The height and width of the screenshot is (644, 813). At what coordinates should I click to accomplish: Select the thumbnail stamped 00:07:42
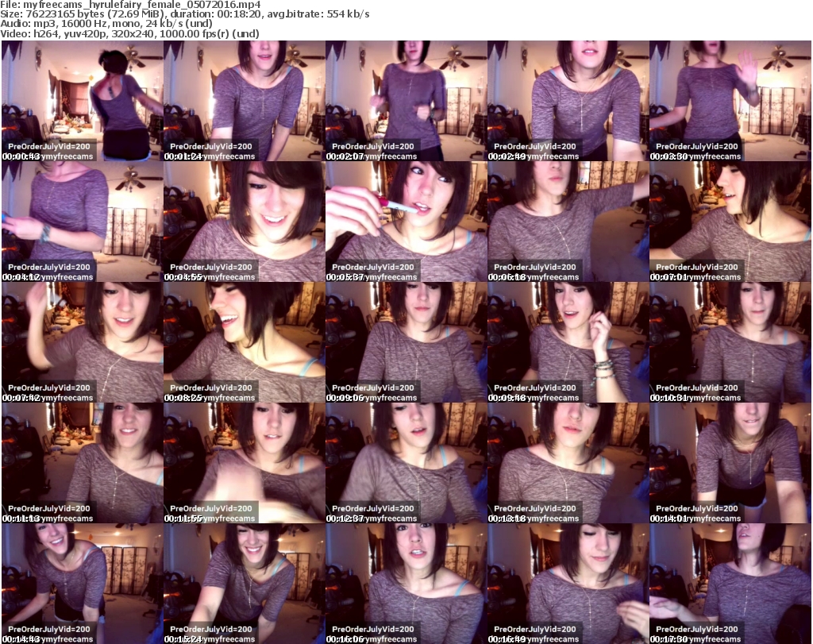[x=83, y=342]
